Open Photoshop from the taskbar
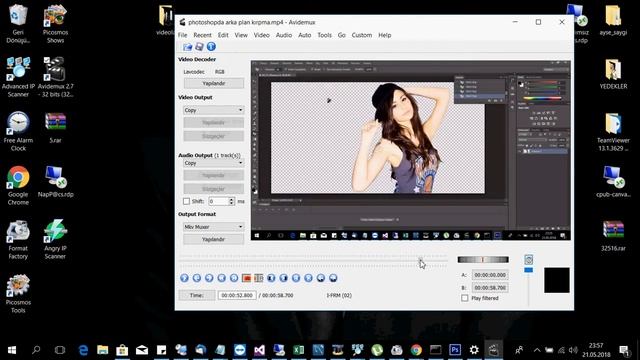 pos(455,350)
